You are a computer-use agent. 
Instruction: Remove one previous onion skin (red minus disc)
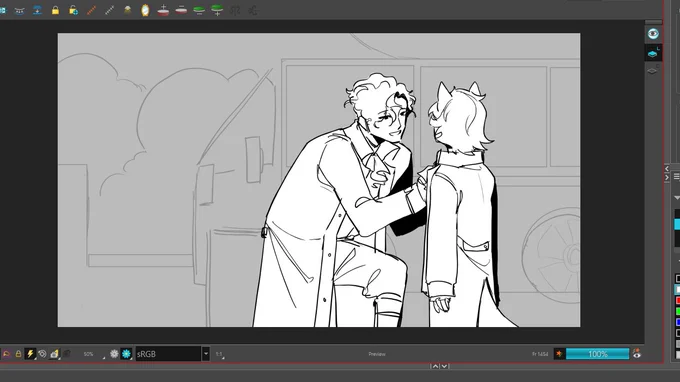point(181,10)
